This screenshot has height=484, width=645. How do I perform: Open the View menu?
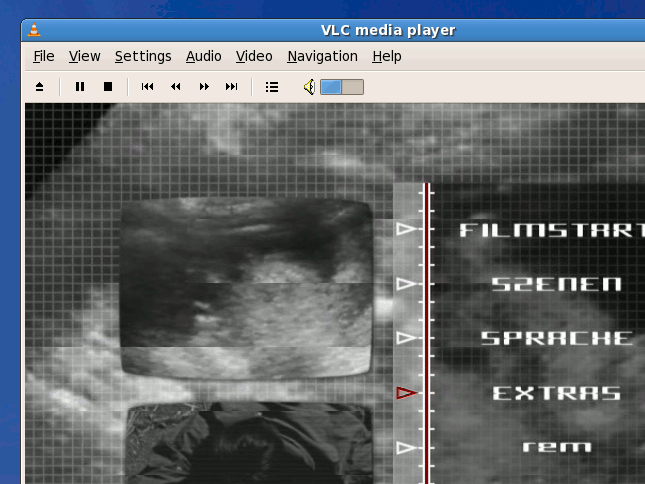coord(84,56)
